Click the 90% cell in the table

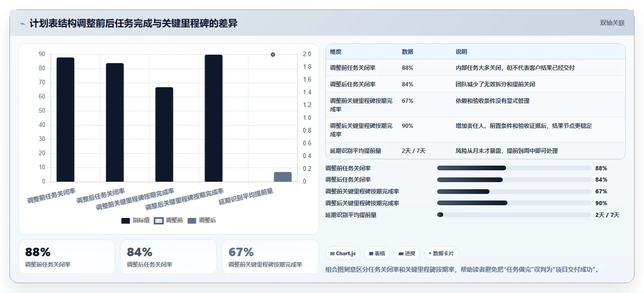[407, 126]
